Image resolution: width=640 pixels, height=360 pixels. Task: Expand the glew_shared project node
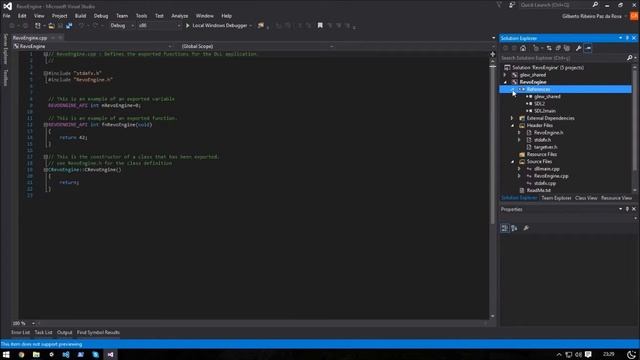pyautogui.click(x=505, y=75)
